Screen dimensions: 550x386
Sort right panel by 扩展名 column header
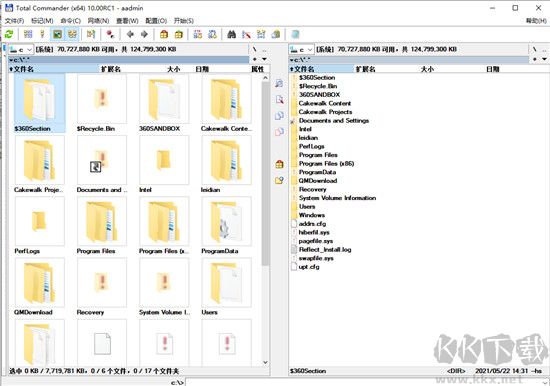[x=365, y=69]
